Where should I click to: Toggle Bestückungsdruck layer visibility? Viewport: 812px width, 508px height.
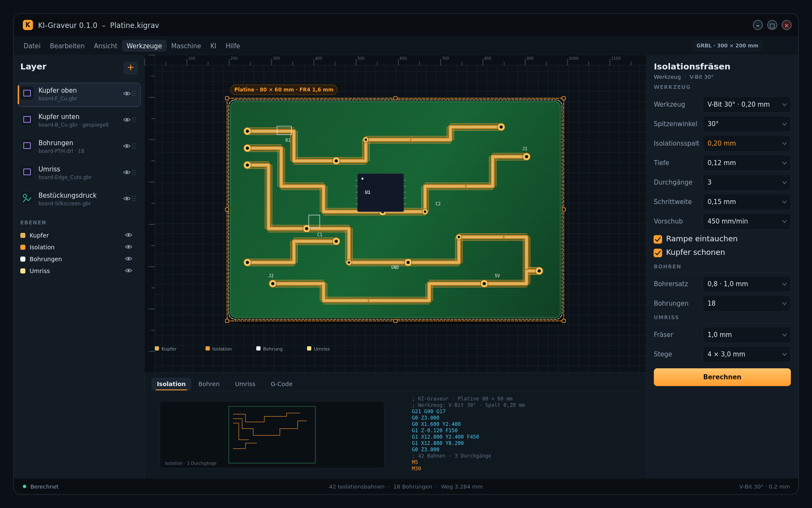(126, 199)
